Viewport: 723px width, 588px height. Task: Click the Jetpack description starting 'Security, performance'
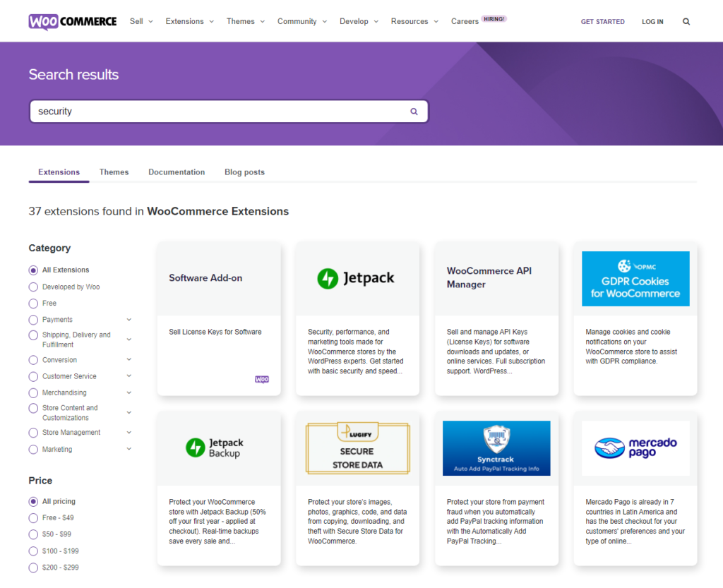(x=356, y=352)
